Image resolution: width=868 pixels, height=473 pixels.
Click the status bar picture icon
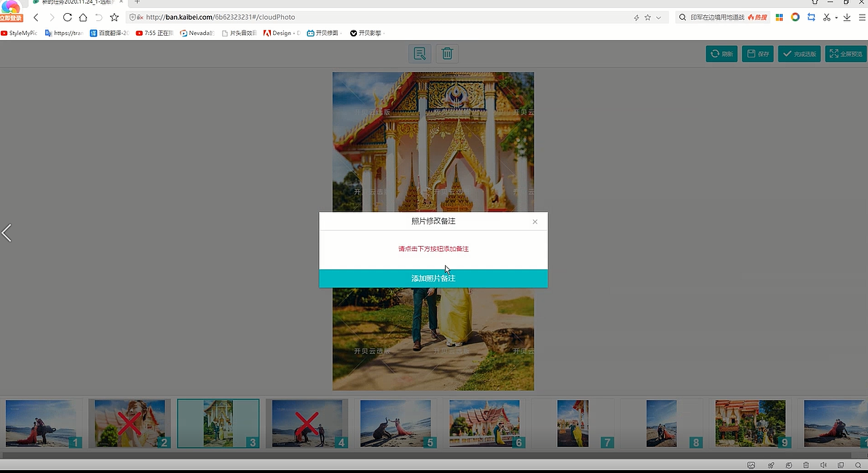point(751,465)
